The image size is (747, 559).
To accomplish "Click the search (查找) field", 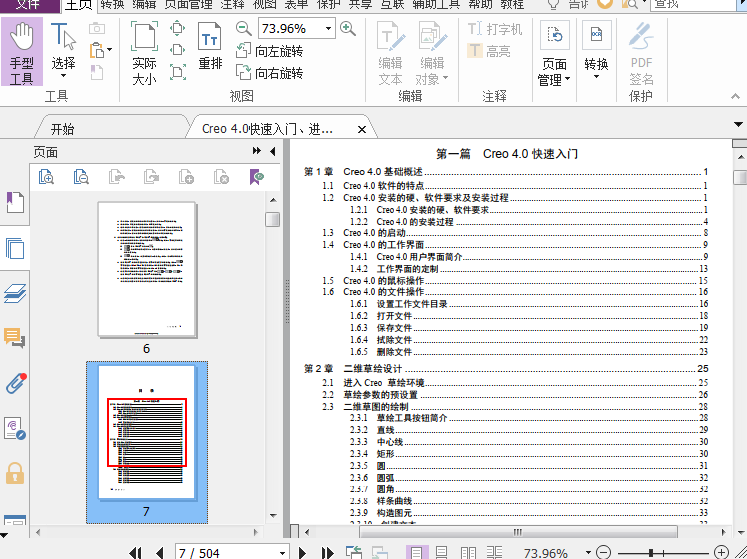I will click(693, 5).
